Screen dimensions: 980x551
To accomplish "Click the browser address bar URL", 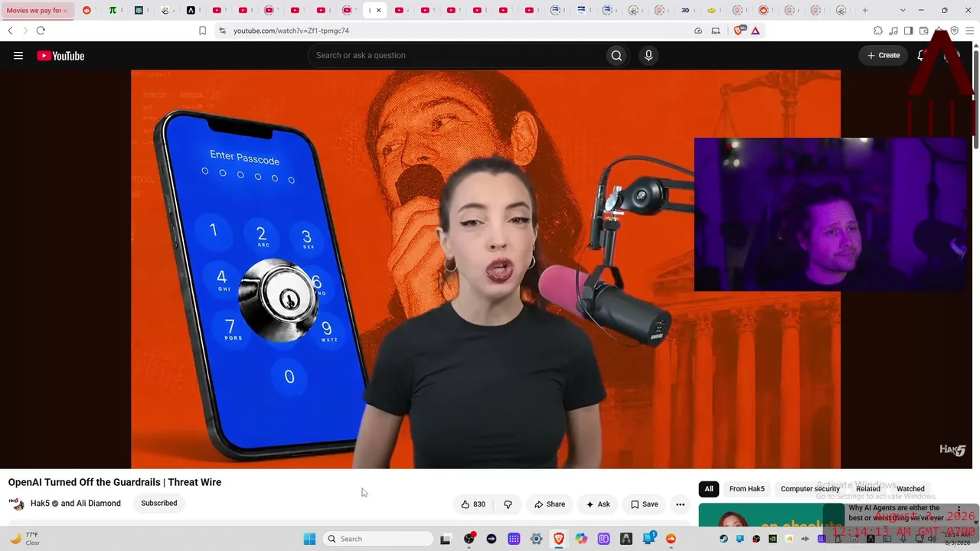I will point(291,31).
